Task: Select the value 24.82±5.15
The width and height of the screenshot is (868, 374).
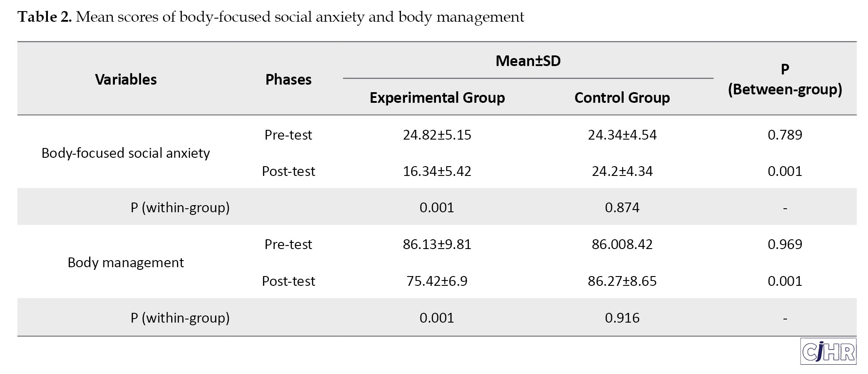Action: (x=437, y=135)
